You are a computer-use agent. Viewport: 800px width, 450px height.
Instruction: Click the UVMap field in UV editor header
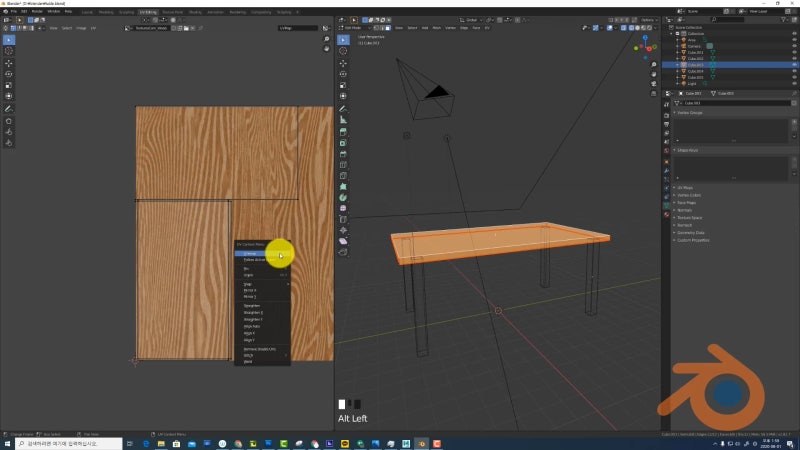point(298,28)
